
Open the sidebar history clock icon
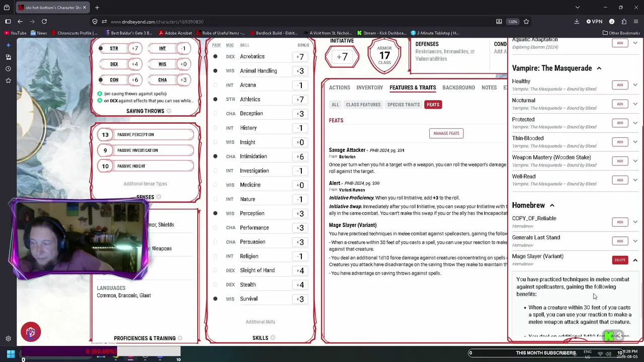pos(8,68)
